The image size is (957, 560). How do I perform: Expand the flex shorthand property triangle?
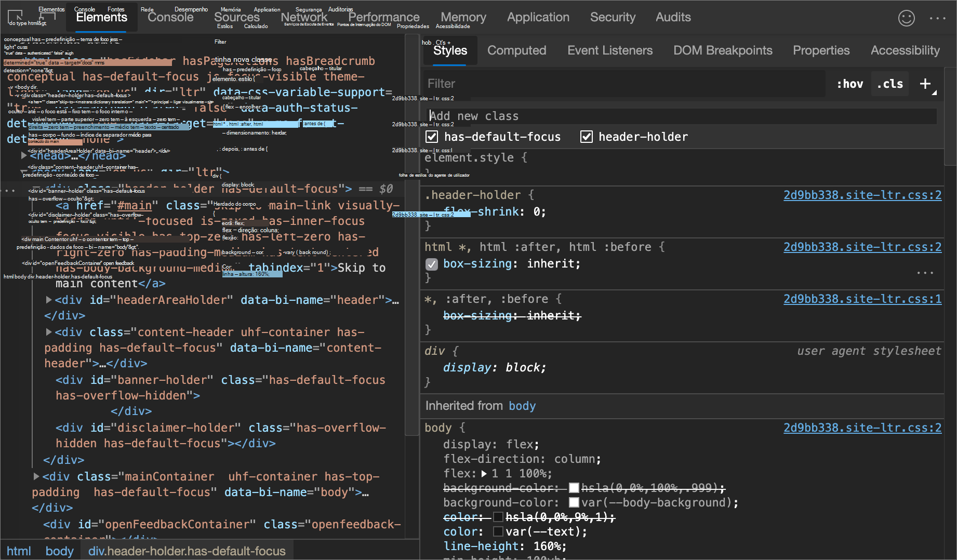[x=484, y=473]
